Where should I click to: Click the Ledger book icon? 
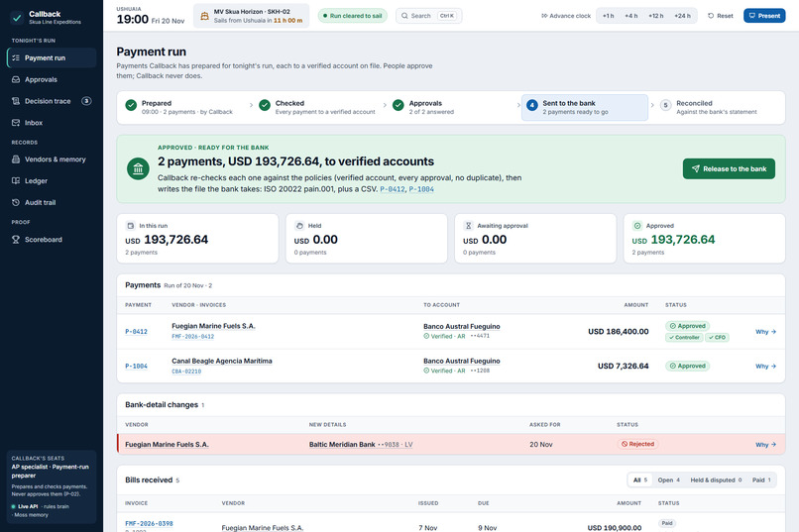tap(16, 180)
